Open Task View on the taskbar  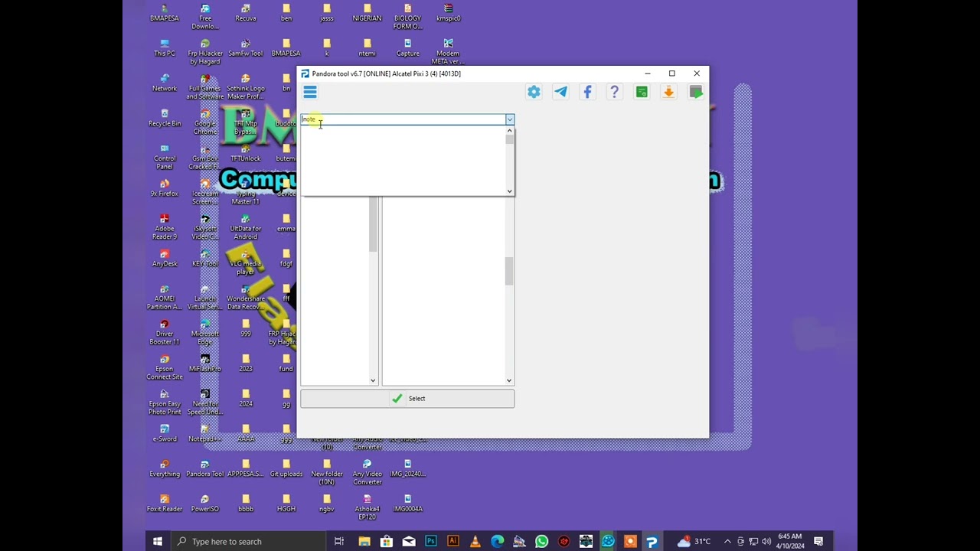(339, 542)
